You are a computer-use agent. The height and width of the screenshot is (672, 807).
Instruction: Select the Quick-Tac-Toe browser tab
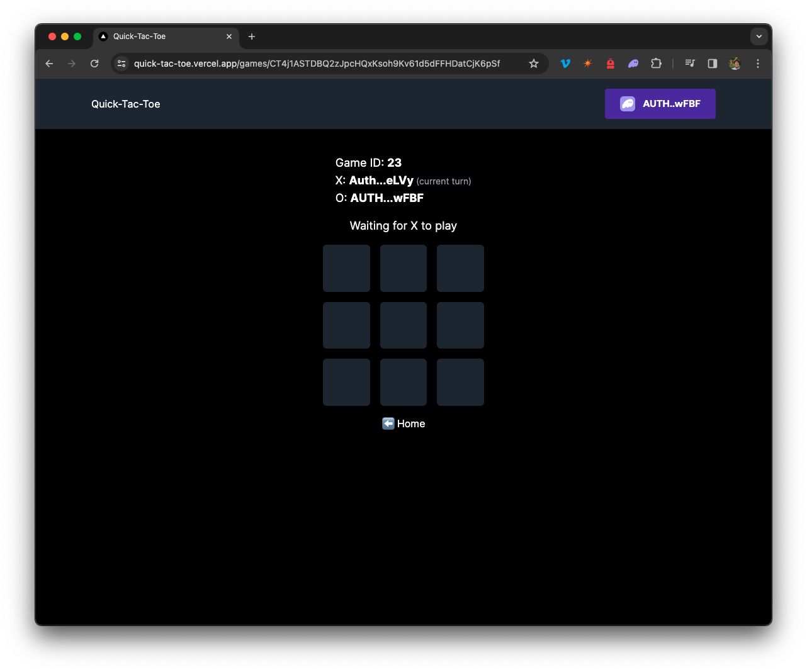point(166,36)
